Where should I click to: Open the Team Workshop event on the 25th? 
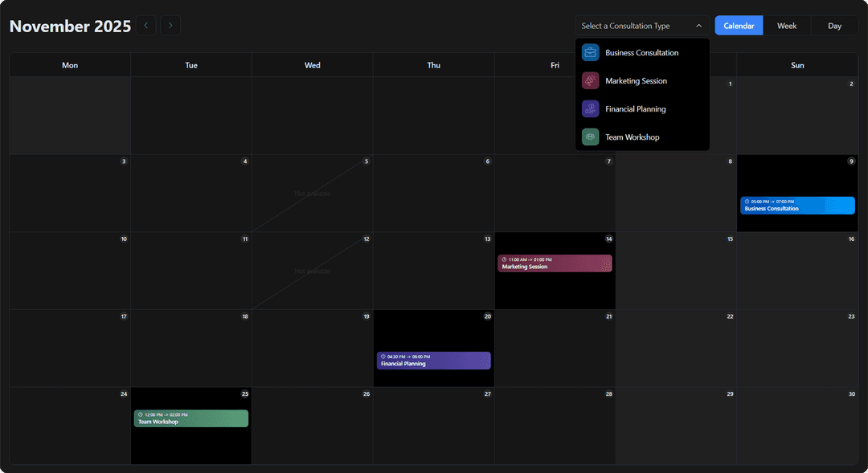190,418
